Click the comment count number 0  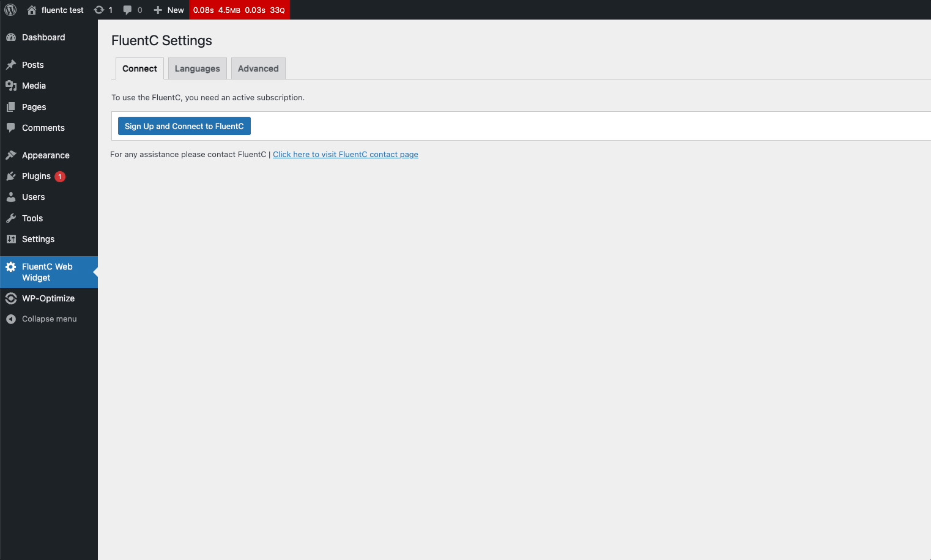click(140, 10)
